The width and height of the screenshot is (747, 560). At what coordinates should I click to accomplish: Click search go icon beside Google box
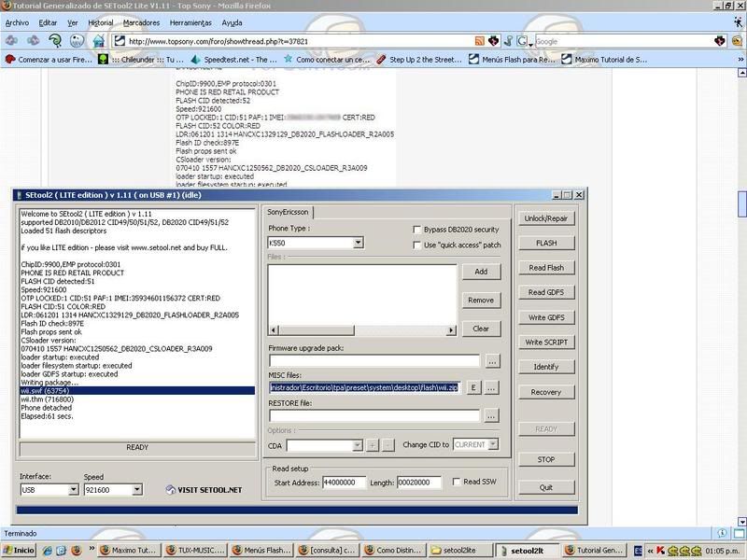tap(719, 41)
